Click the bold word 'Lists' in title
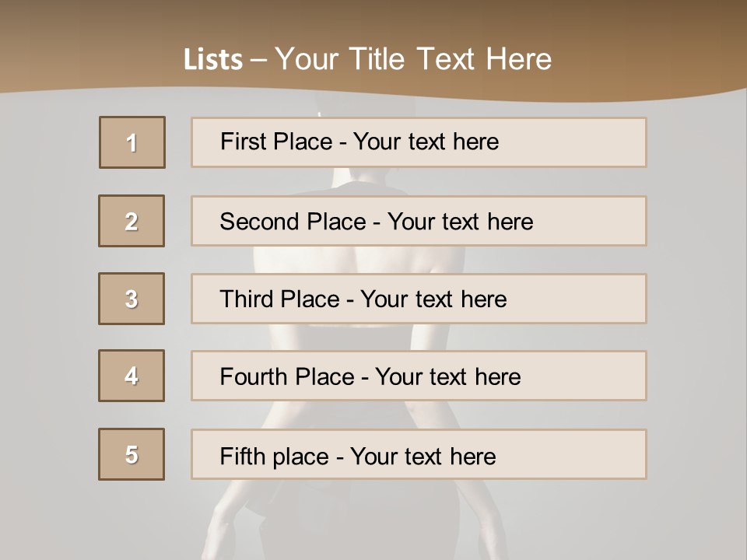 [x=212, y=60]
